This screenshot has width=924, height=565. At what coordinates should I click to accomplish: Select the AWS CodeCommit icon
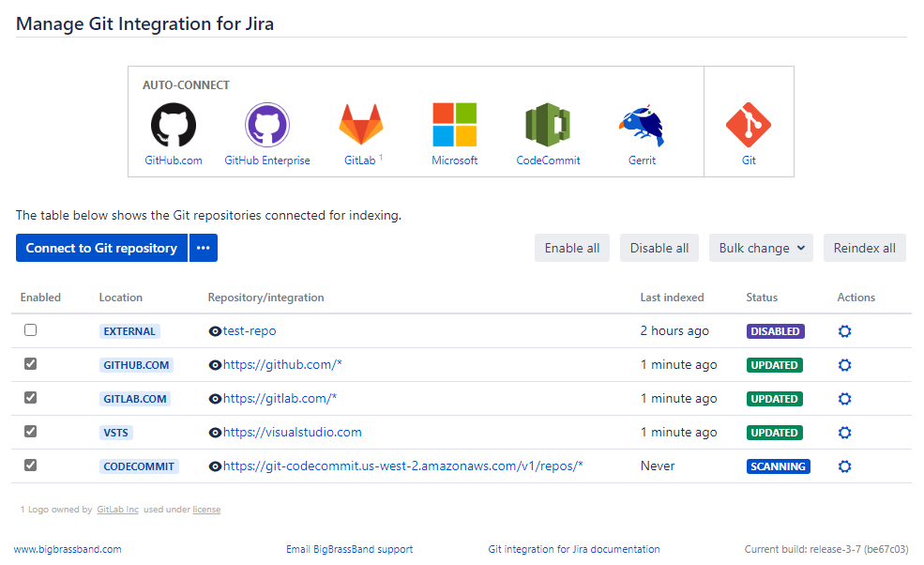[x=548, y=125]
